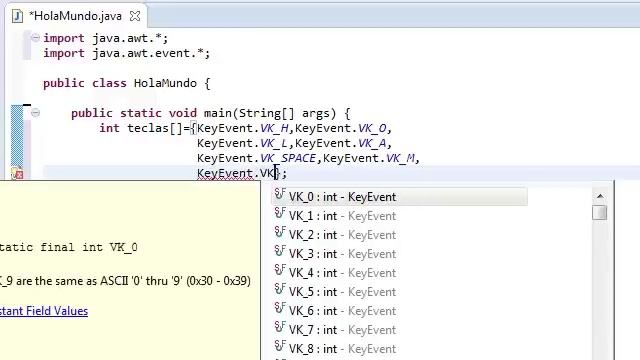Image resolution: width=640 pixels, height=360 pixels.
Task: Click the VK_A constant in code
Action: tap(372, 144)
